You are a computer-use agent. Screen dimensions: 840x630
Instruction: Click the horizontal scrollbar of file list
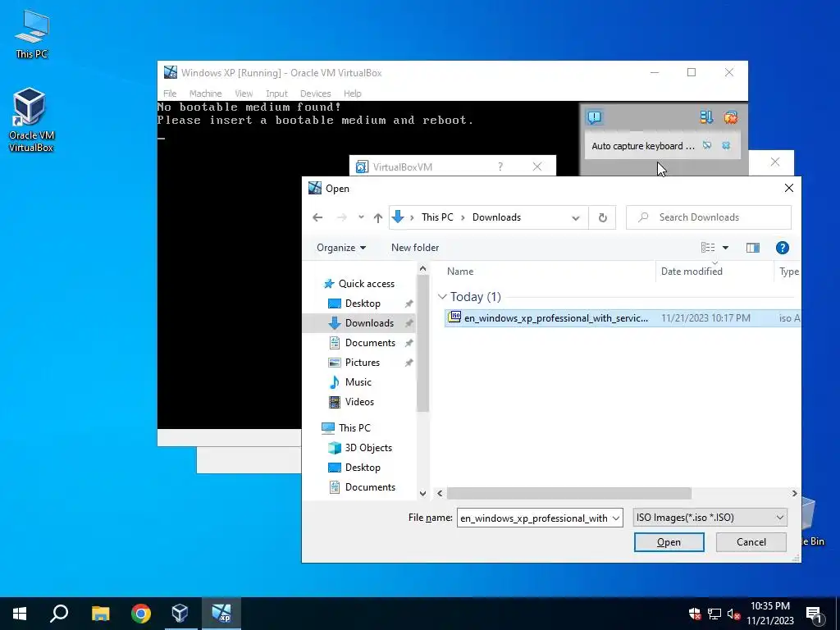(x=569, y=493)
